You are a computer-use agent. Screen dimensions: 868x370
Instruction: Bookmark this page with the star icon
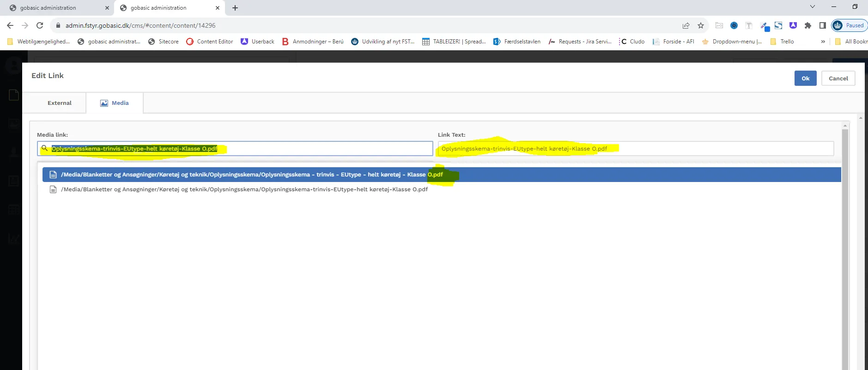[x=701, y=25]
